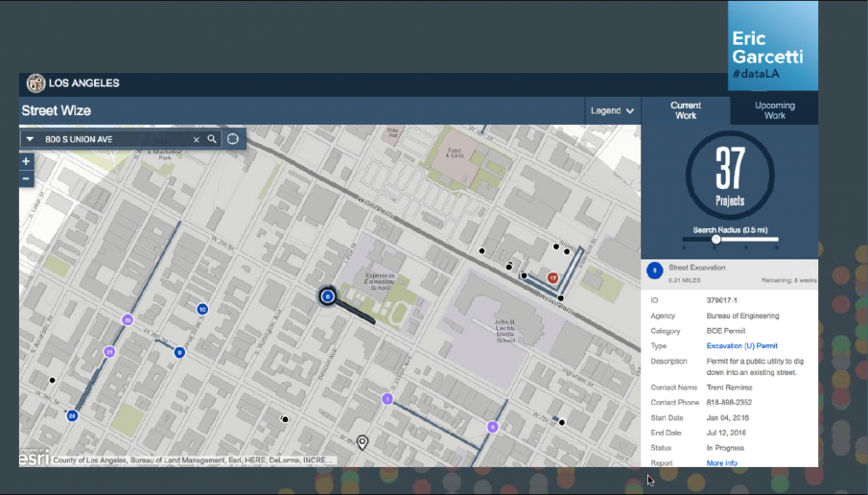Switch to the Upcoming Work tab

pyautogui.click(x=774, y=110)
